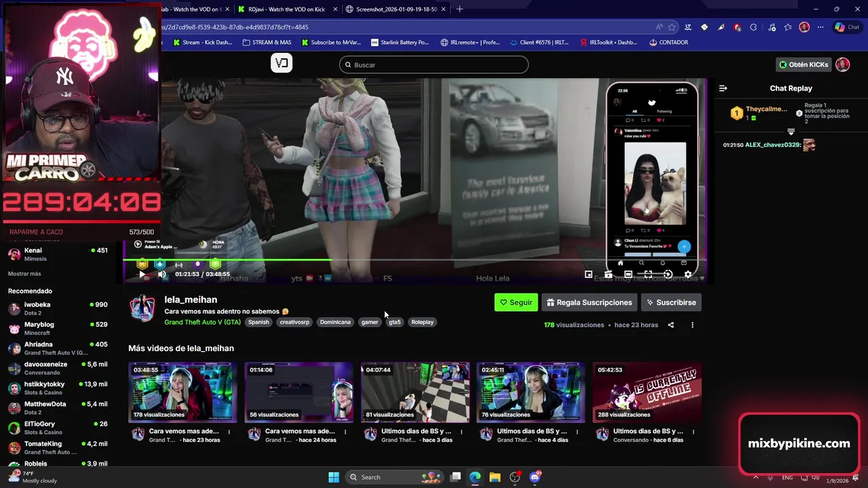Screen dimensions: 868x488
Task: Collapse the Chat Replay panel
Action: click(x=723, y=88)
